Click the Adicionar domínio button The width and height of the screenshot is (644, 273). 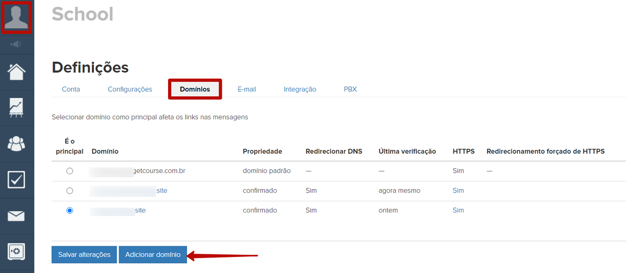point(153,255)
